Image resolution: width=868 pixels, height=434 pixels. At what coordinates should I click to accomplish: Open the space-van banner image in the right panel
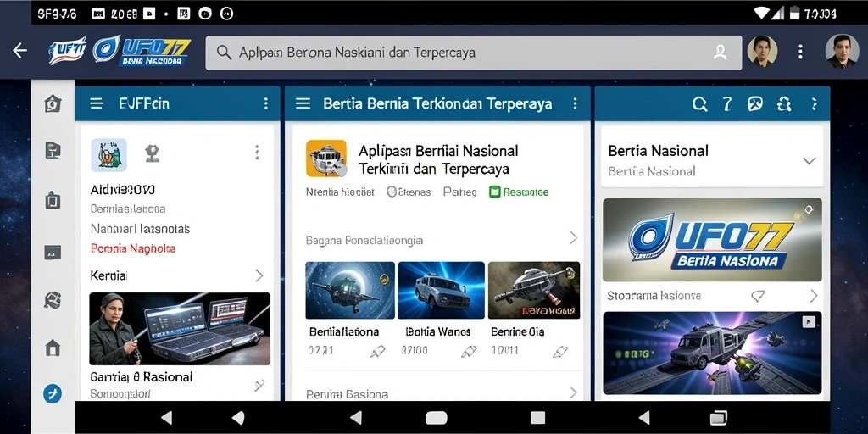[x=712, y=353]
